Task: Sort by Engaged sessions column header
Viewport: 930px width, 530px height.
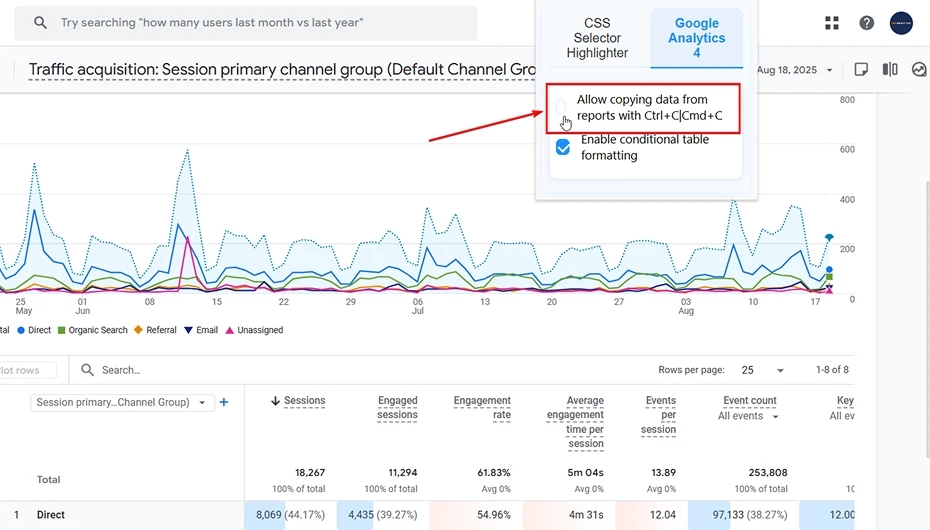Action: [397, 407]
